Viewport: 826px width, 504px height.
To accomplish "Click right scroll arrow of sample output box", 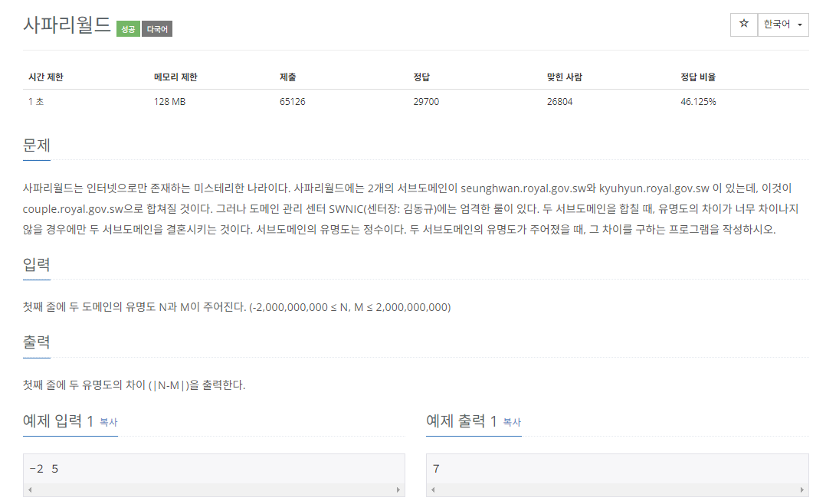I will tap(801, 489).
